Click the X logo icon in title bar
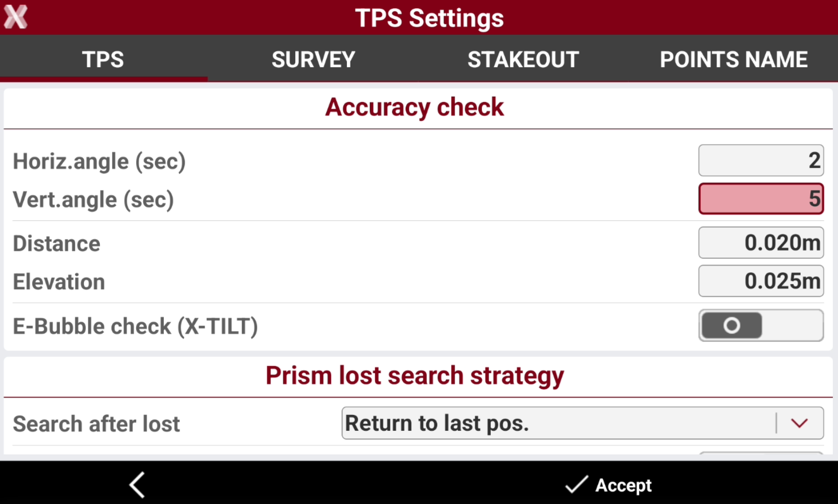Screen dimensions: 838x504 tap(15, 17)
